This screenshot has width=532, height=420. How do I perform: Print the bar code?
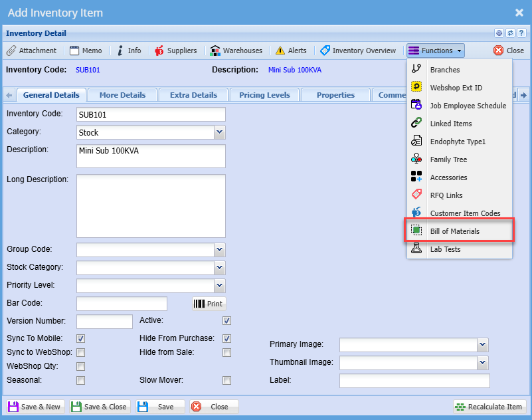[x=208, y=304]
